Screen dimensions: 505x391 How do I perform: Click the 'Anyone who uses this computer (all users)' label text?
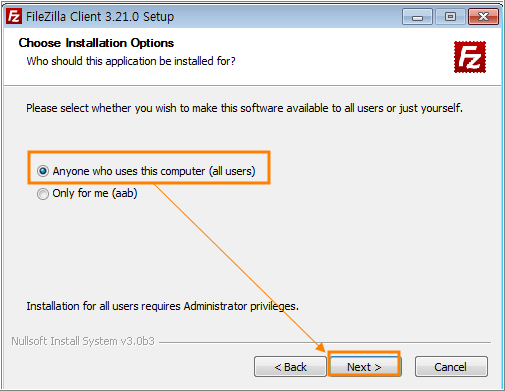(154, 171)
